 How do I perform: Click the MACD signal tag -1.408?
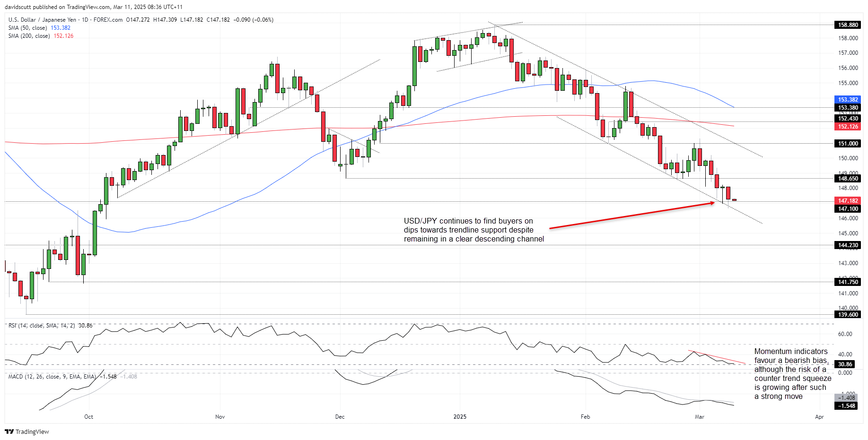coord(846,398)
